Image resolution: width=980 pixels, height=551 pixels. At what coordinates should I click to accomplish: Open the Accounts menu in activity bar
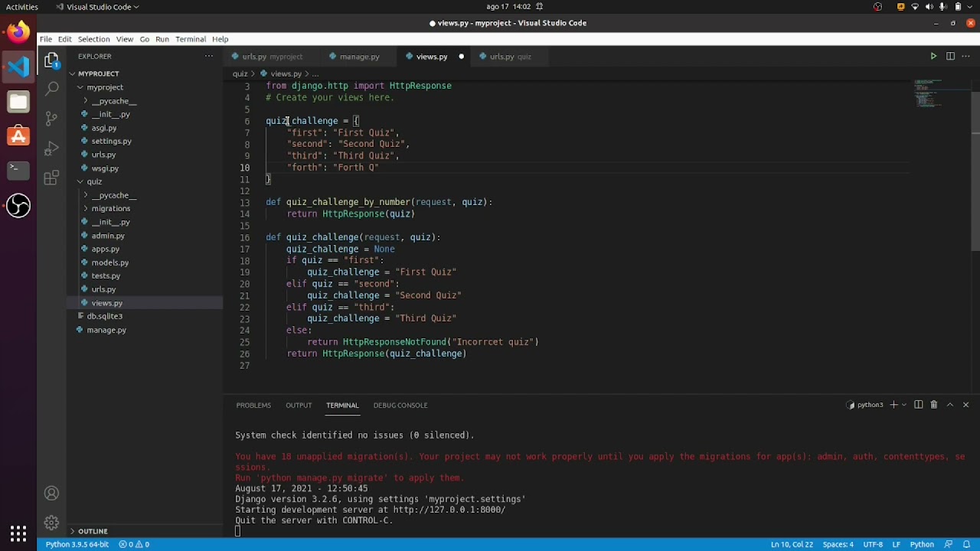(51, 494)
